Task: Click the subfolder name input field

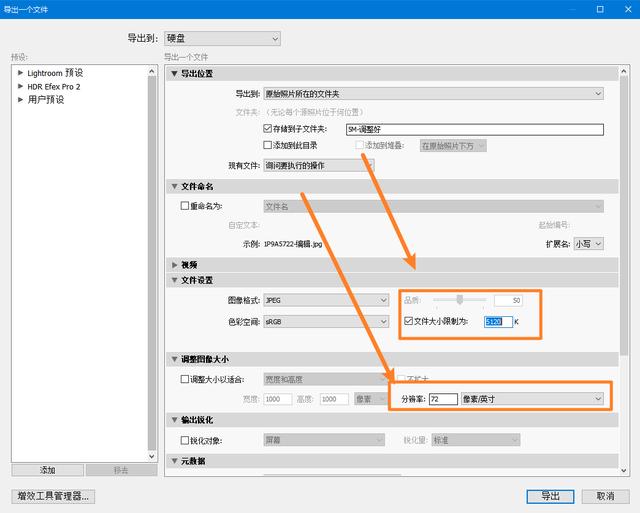Action: (x=475, y=129)
